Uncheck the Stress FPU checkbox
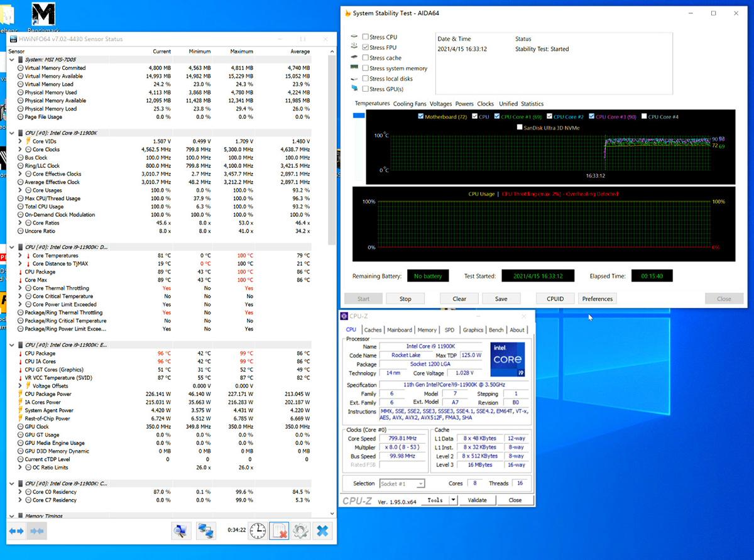The height and width of the screenshot is (560, 754). (x=366, y=47)
